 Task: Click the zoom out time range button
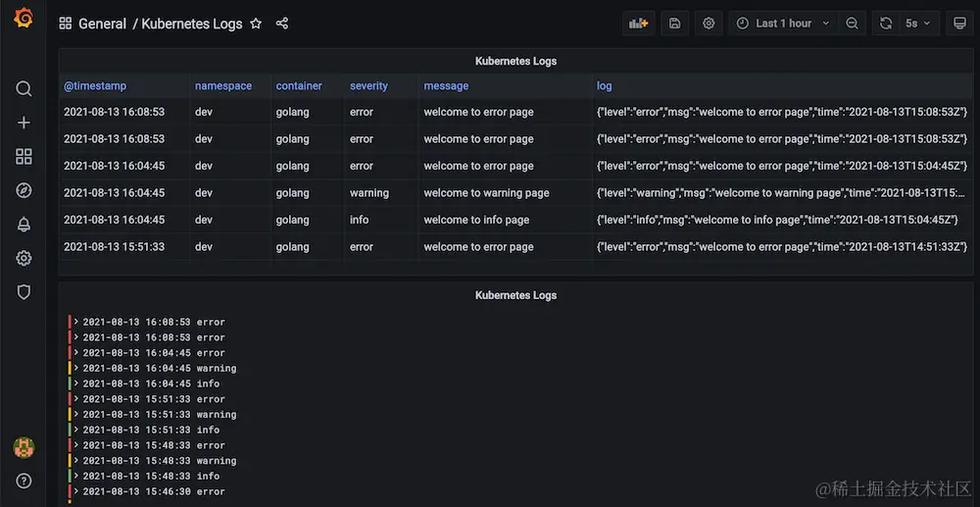click(853, 24)
